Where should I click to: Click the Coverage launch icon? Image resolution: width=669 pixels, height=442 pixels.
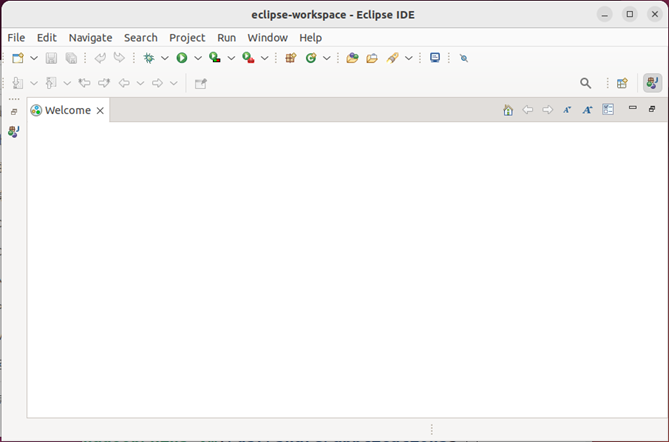point(215,58)
